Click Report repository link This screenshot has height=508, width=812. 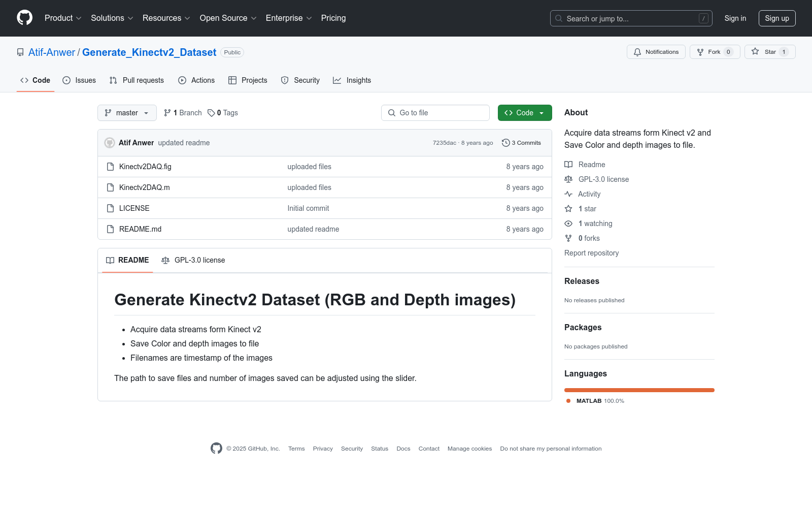pyautogui.click(x=592, y=253)
